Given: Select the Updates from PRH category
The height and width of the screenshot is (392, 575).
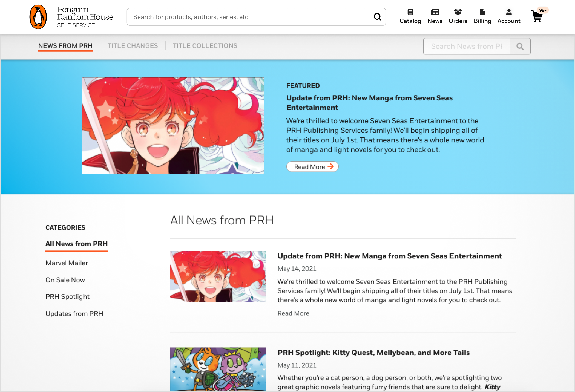Looking at the screenshot, I should click(74, 314).
